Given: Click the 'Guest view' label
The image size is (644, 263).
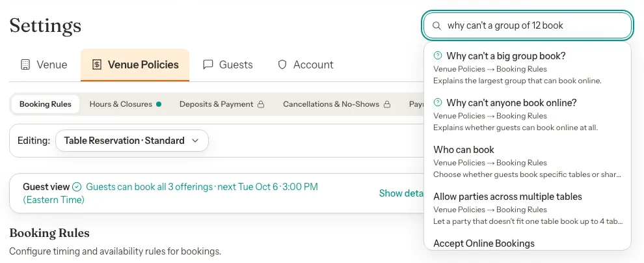Looking at the screenshot, I should [x=46, y=187].
